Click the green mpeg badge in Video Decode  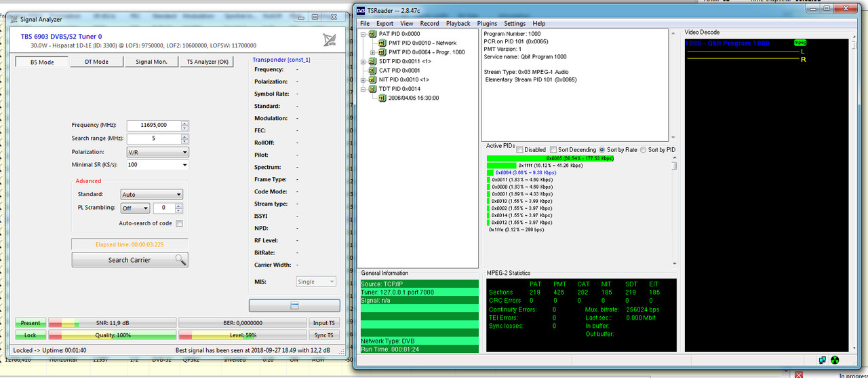click(x=800, y=43)
